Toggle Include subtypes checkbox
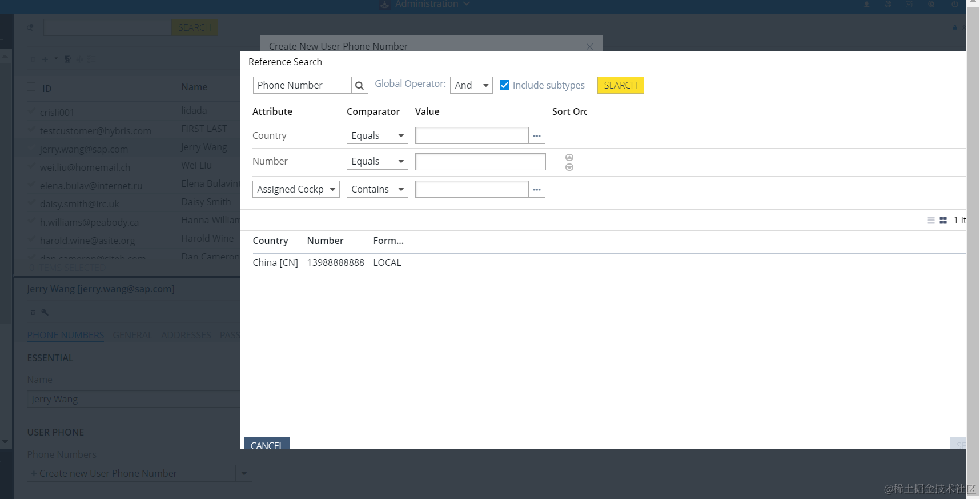 tap(504, 85)
